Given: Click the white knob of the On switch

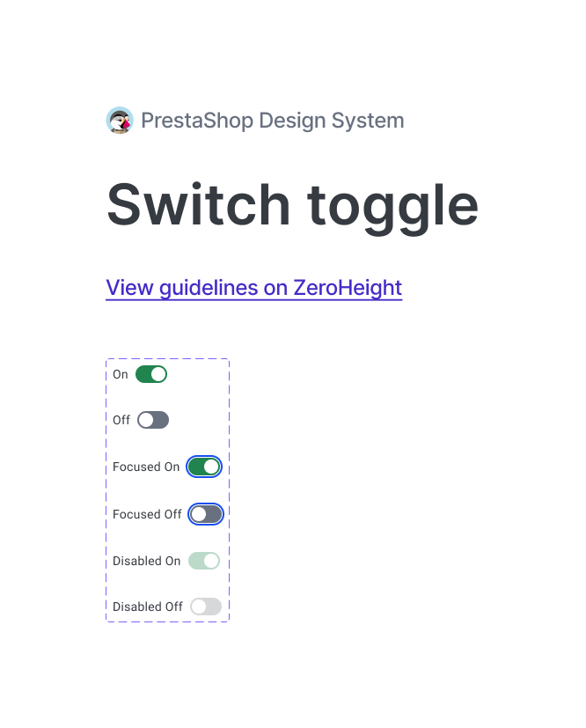Looking at the screenshot, I should [x=158, y=374].
